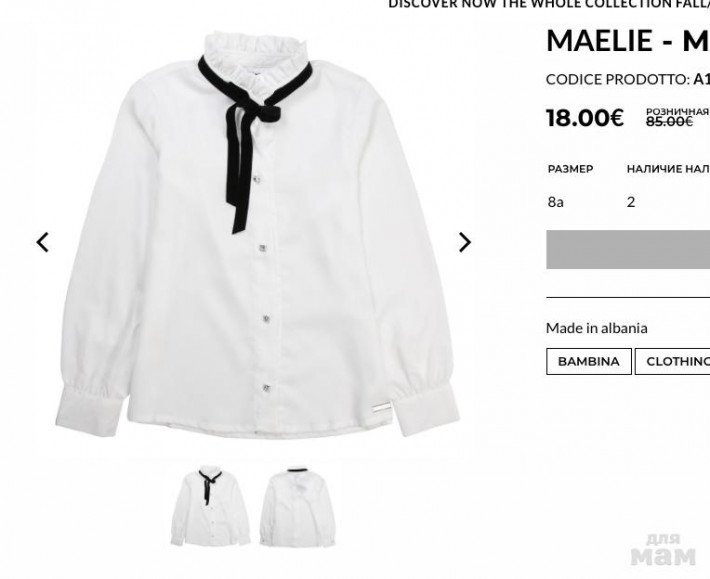710x579 pixels.
Task: Click the crossed-out 85.00€ retail price
Action: coord(669,121)
